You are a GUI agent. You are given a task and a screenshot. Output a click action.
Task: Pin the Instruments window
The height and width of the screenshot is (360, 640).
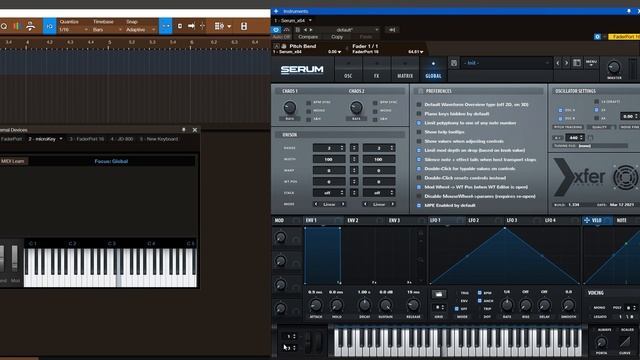coord(629,11)
